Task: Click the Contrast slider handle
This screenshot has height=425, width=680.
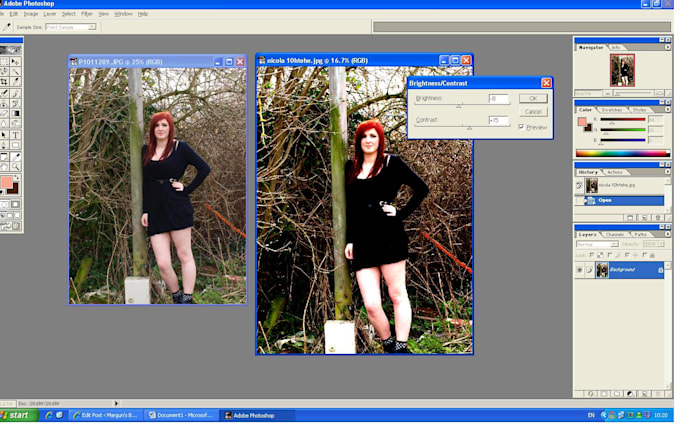Action: click(469, 128)
